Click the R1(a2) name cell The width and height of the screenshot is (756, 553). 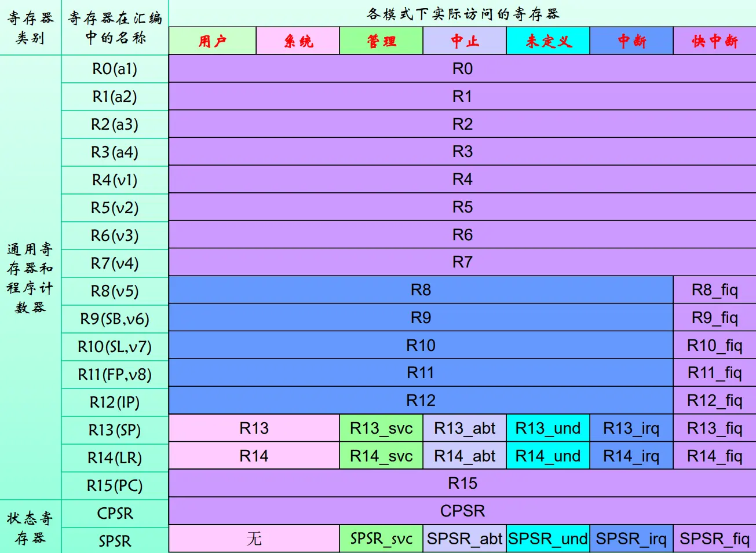tap(115, 97)
